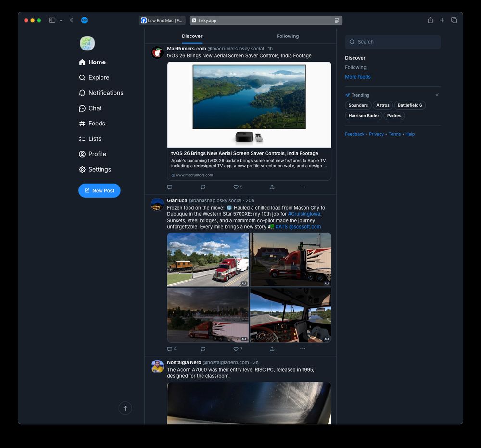Open the Feedback link

[x=354, y=134]
